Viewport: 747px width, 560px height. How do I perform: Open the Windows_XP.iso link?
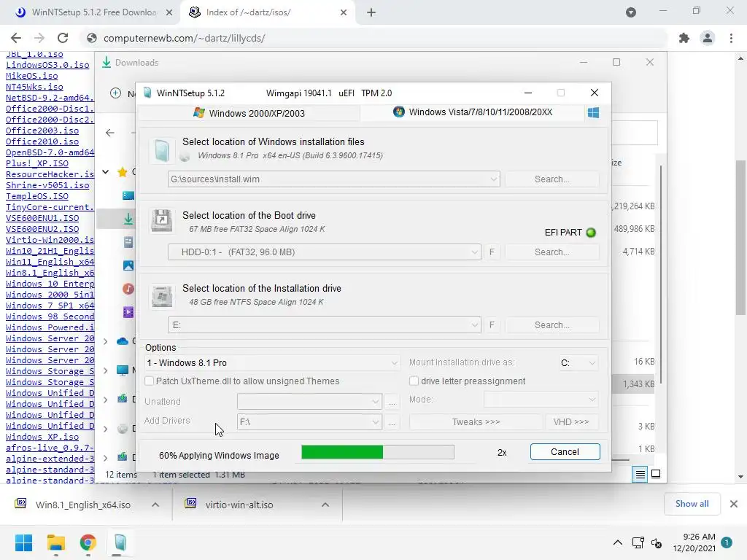click(42, 437)
